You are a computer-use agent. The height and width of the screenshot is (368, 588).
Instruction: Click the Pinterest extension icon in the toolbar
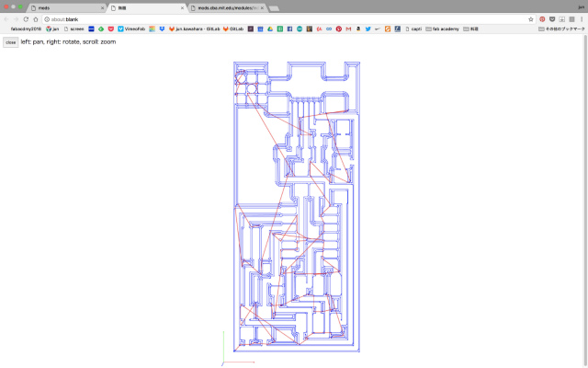coord(542,19)
